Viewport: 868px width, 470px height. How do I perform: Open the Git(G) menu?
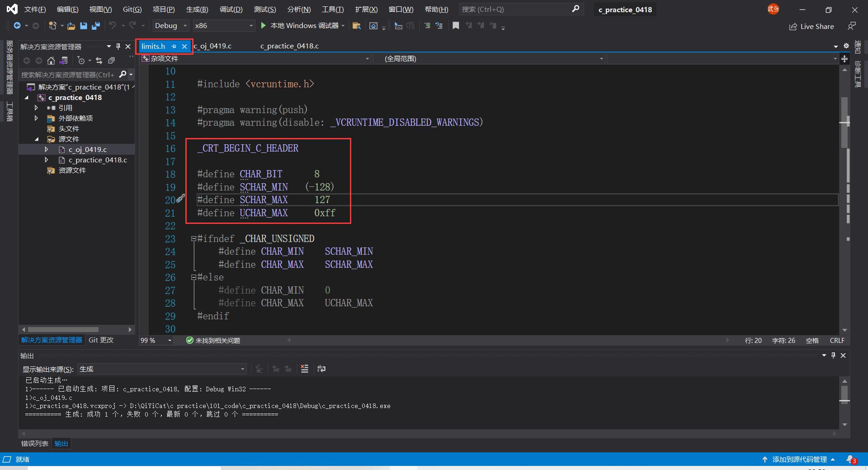point(132,9)
